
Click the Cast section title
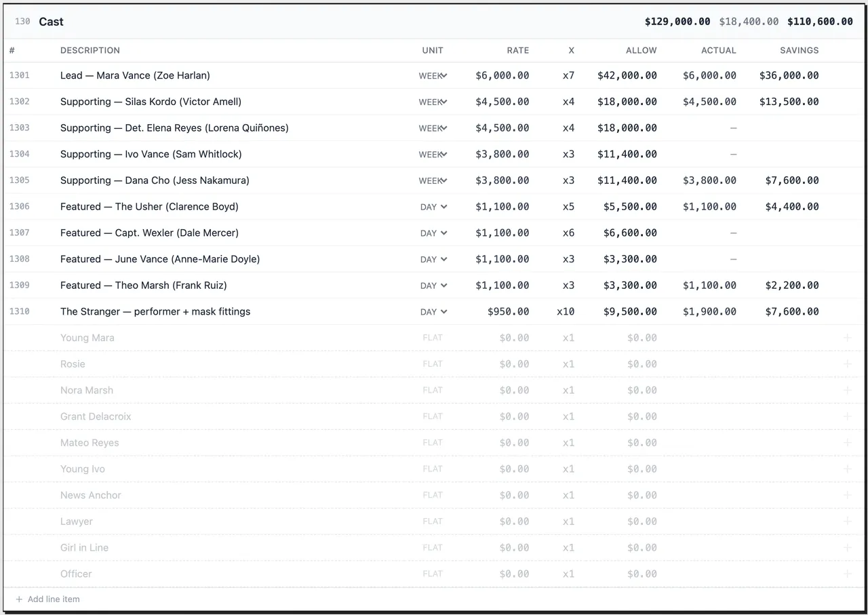[x=51, y=22]
